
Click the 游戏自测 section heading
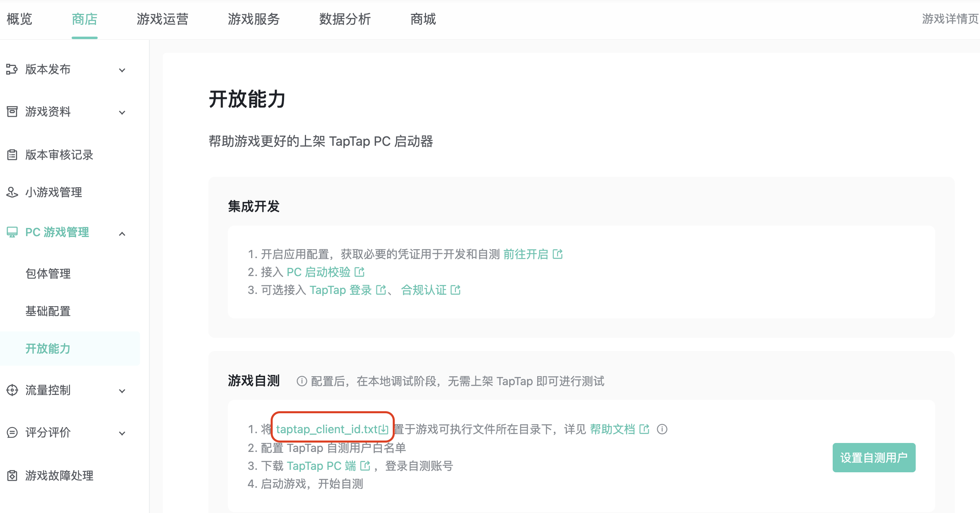tap(254, 381)
